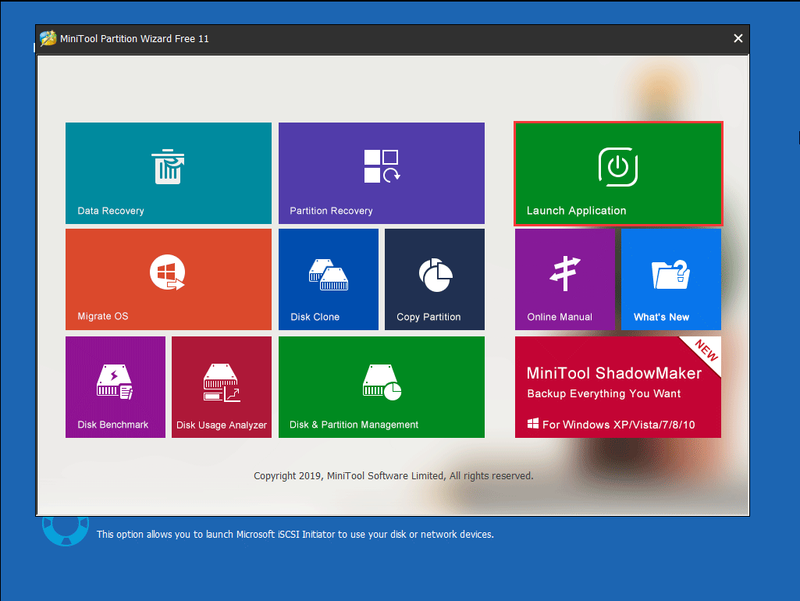This screenshot has width=800, height=601.
Task: Click the Data Recovery trash bin icon
Action: (168, 166)
